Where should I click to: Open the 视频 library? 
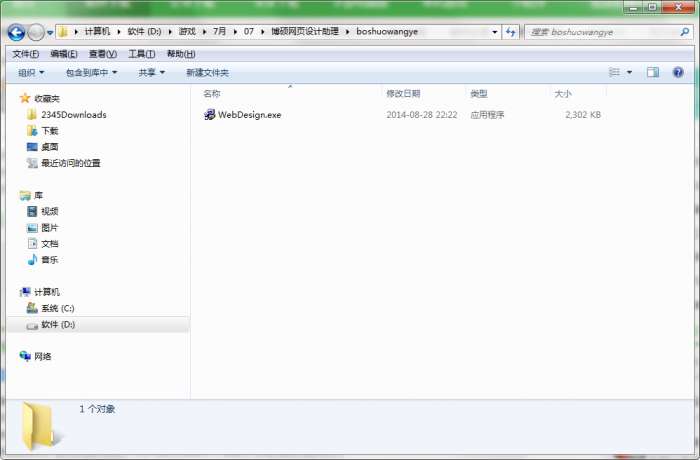[50, 211]
